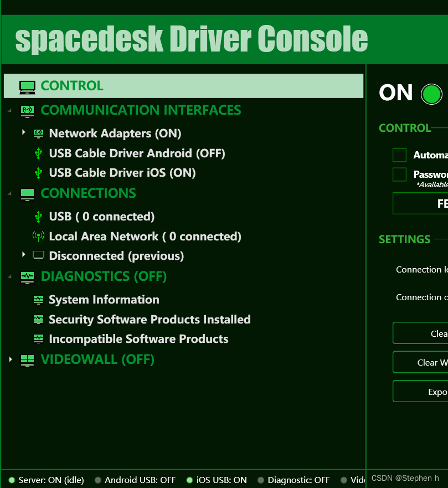This screenshot has width=448, height=488.
Task: Collapse the CONNECTIONS section
Action: coord(10,193)
